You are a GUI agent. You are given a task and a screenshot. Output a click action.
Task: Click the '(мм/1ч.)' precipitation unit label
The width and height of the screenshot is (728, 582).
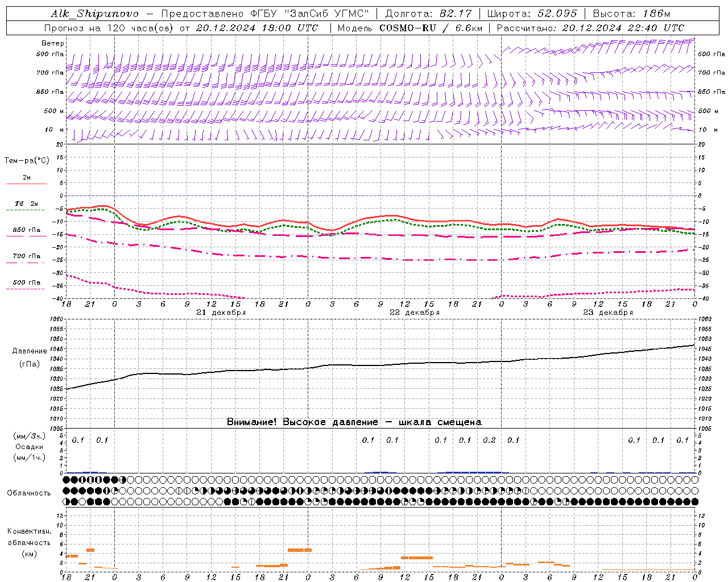29,458
